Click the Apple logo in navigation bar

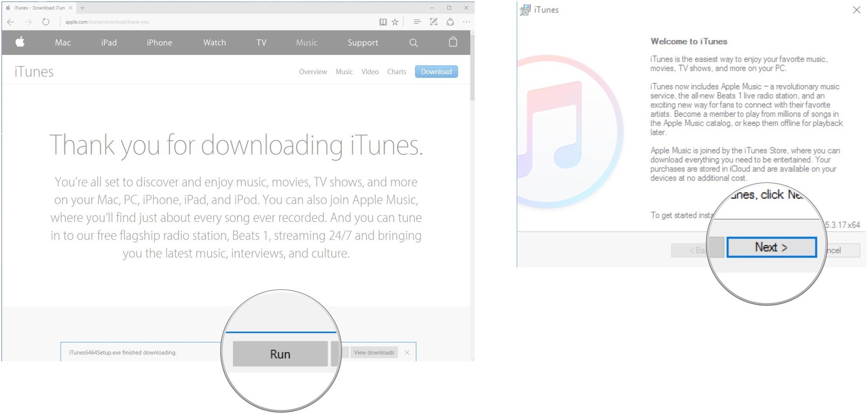coord(20,42)
